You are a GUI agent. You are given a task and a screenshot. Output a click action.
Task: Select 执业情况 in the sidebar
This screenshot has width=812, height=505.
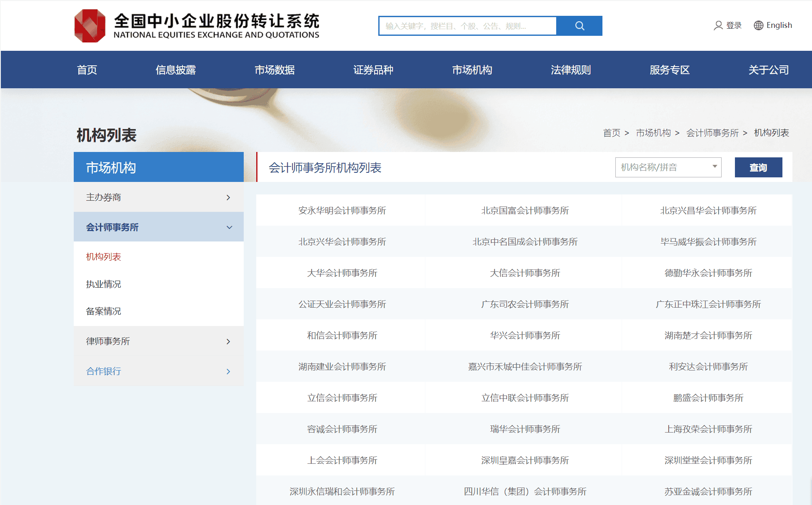click(x=104, y=284)
